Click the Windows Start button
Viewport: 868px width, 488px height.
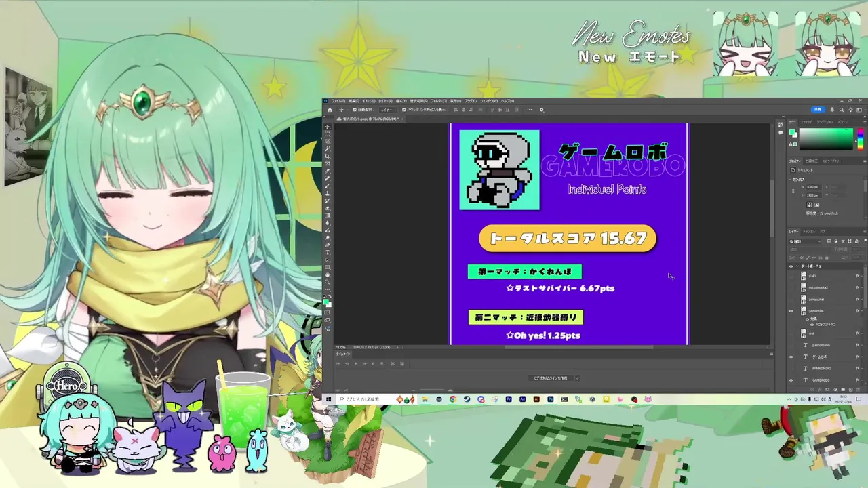coord(328,399)
